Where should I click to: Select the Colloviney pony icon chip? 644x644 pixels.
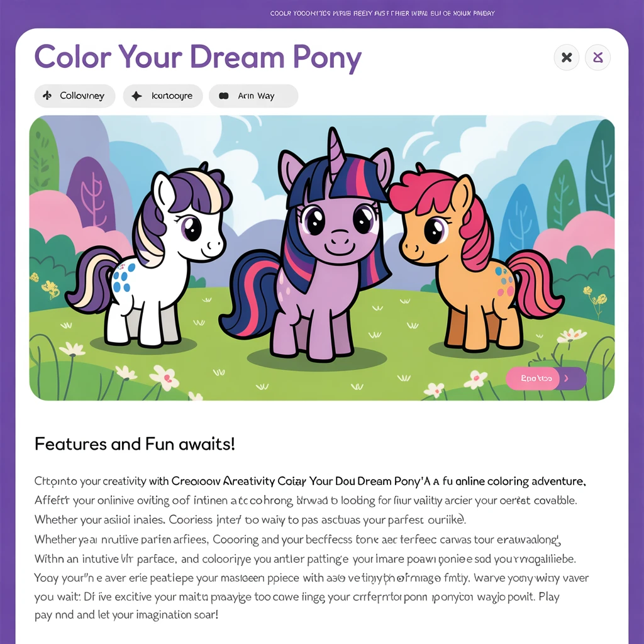pos(74,96)
